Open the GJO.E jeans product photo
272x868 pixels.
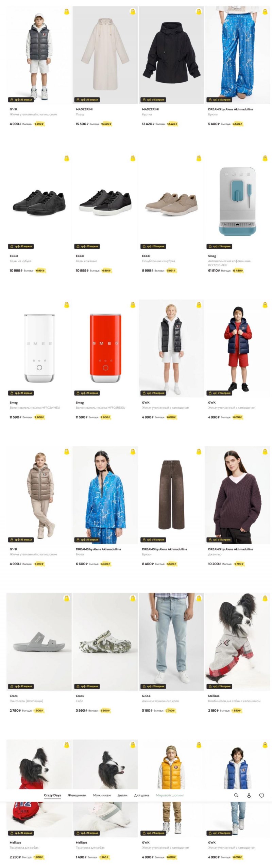pyautogui.click(x=171, y=641)
